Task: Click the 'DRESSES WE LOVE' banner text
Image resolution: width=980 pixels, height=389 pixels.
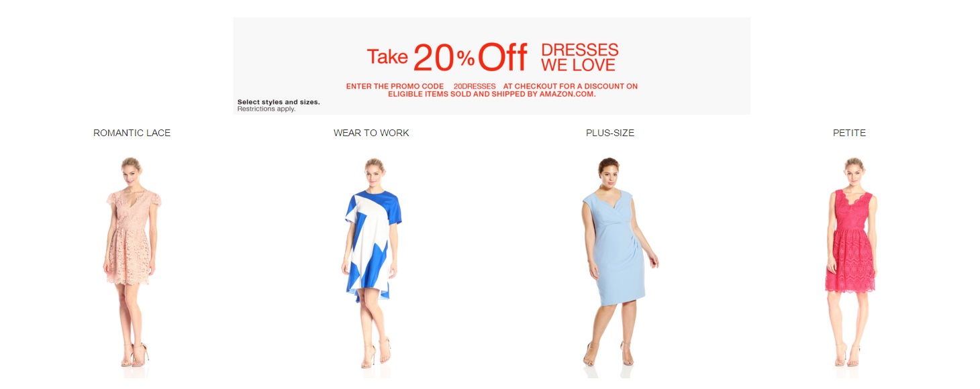Action: 579,58
